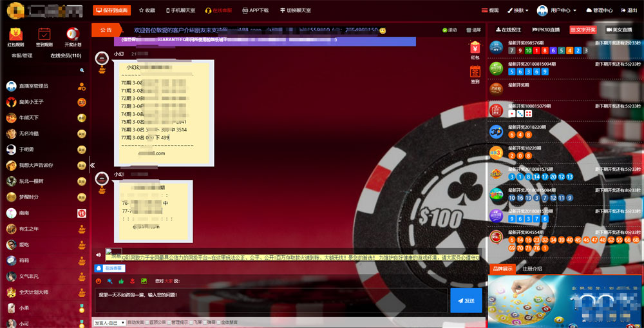Click into the chat message input box

[270, 300]
